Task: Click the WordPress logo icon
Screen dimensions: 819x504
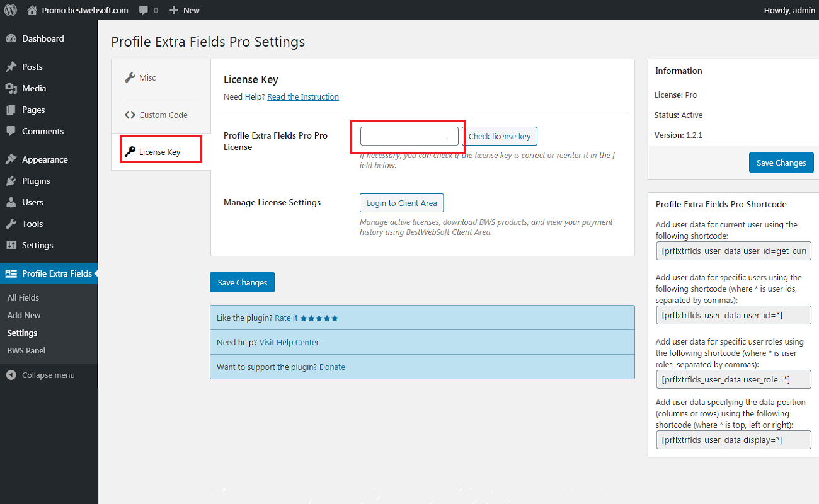Action: (11, 10)
